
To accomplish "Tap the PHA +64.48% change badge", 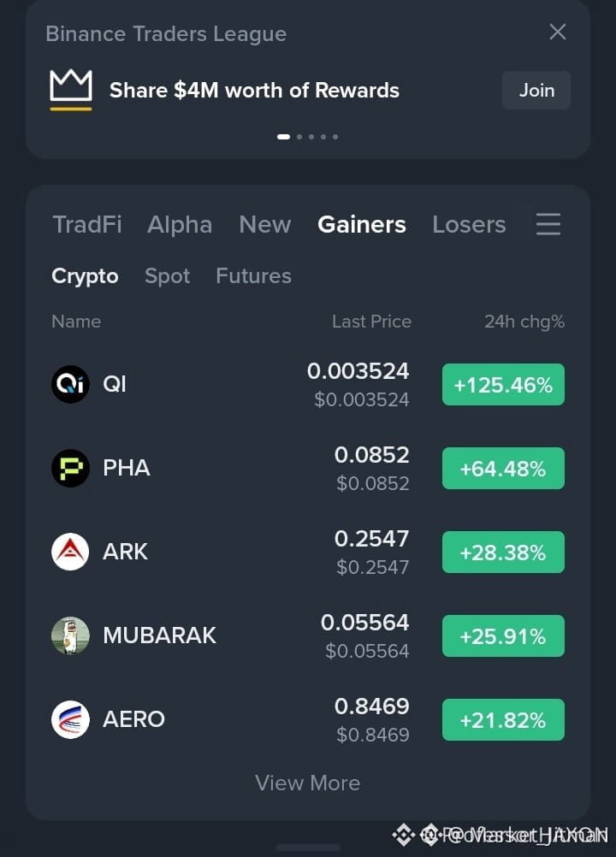I will [503, 469].
